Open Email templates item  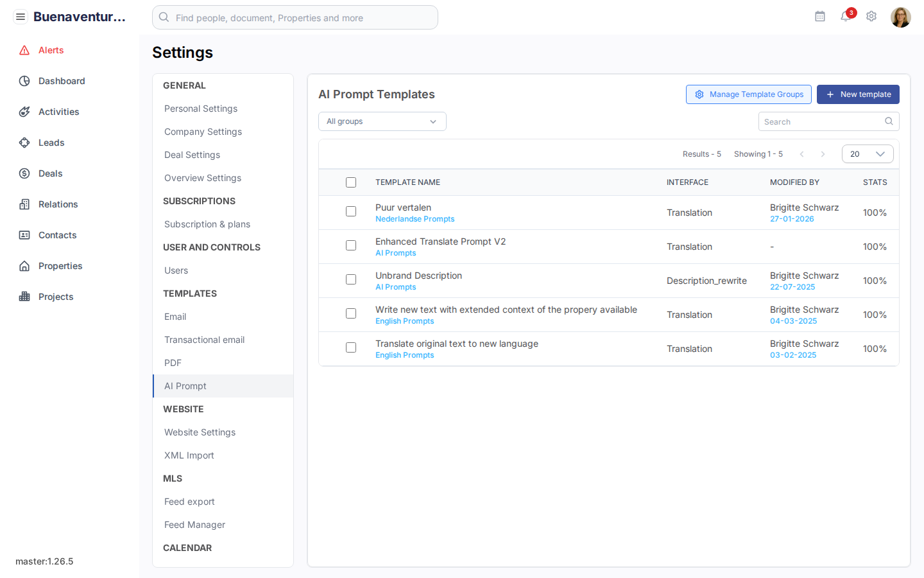(x=223, y=317)
